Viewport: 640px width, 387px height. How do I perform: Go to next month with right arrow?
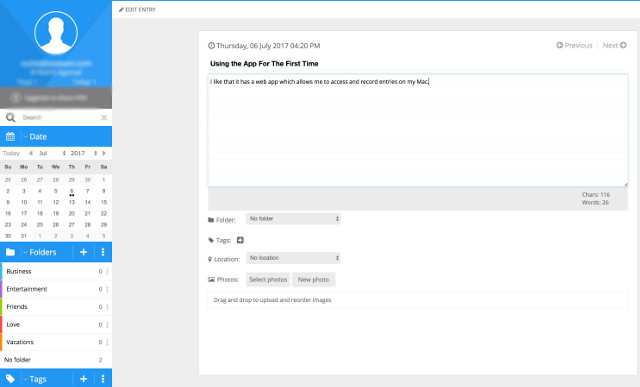tap(104, 153)
